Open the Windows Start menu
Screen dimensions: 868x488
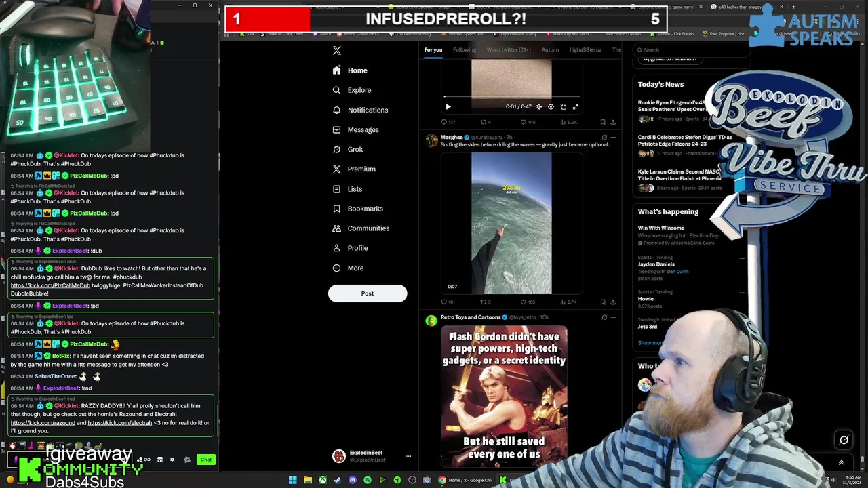coord(293,480)
